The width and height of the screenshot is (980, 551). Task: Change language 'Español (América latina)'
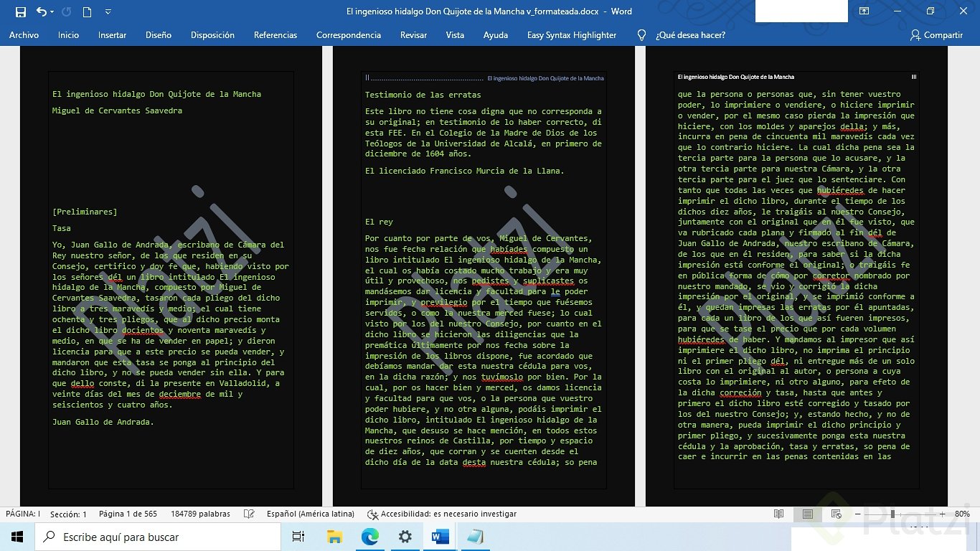tap(311, 514)
